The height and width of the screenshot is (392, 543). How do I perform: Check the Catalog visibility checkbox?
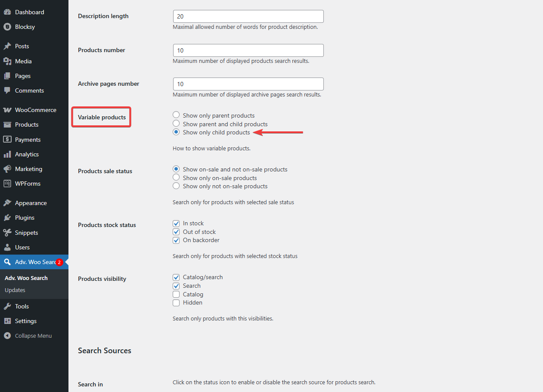pos(176,294)
